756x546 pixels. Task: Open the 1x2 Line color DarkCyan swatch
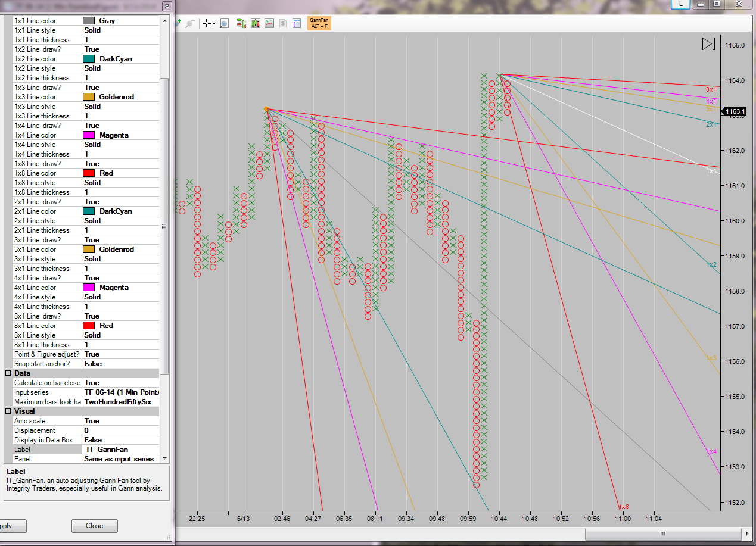coord(89,59)
